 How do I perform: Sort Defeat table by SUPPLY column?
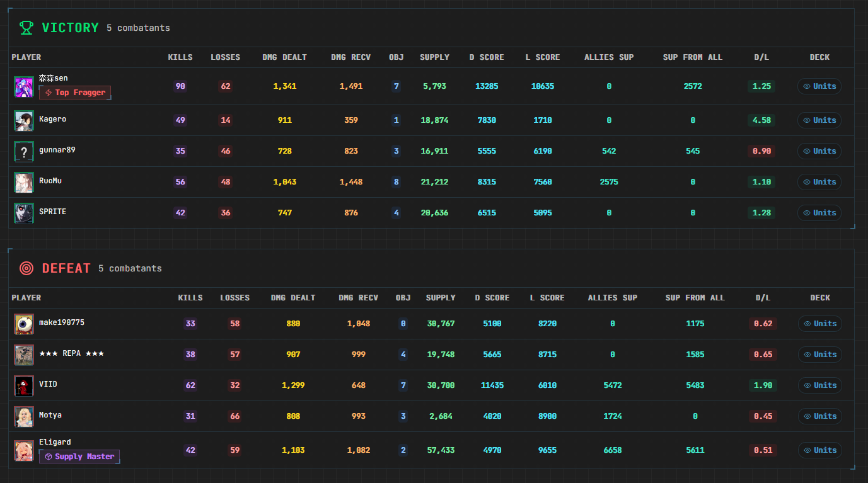(441, 298)
